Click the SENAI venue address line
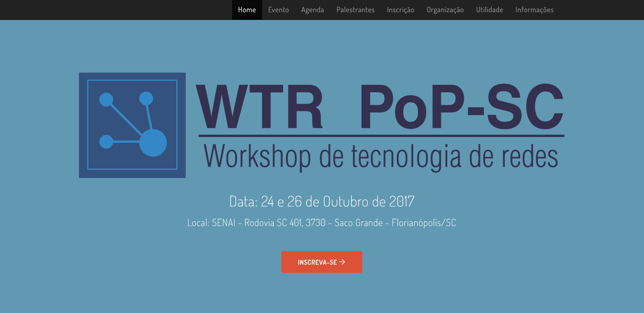The width and height of the screenshot is (644, 313). click(322, 223)
